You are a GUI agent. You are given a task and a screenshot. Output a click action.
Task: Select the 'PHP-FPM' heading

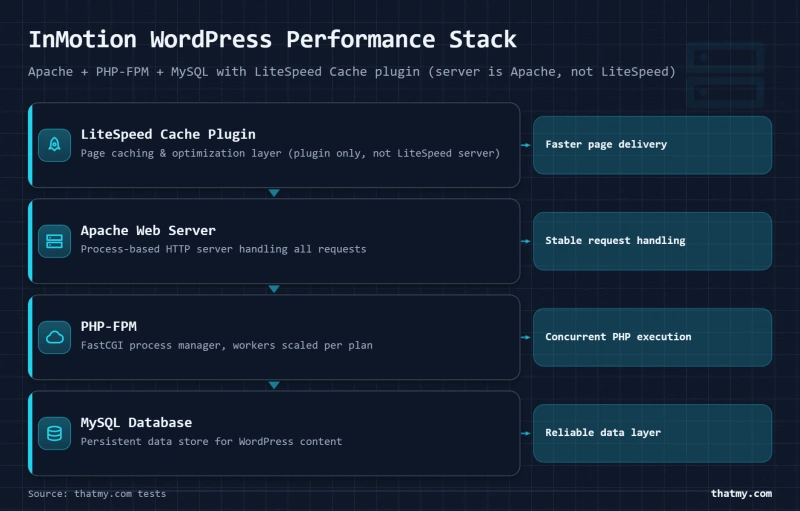pyautogui.click(x=109, y=326)
